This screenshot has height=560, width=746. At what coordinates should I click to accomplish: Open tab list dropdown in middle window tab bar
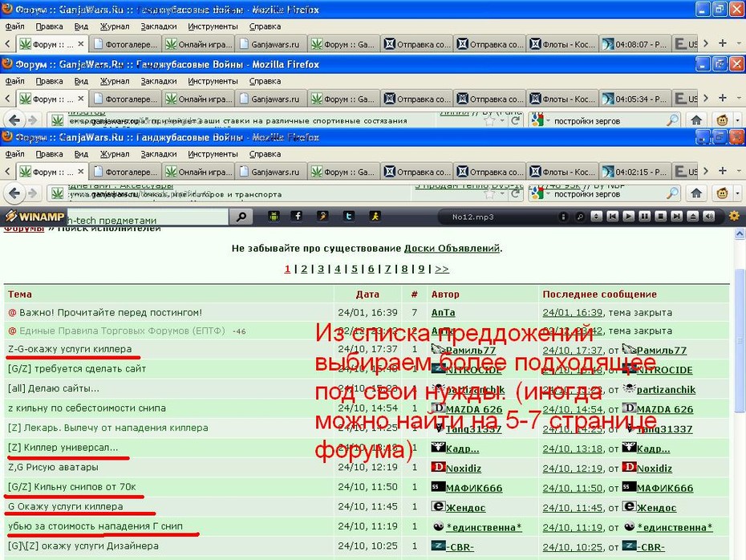coord(739,99)
